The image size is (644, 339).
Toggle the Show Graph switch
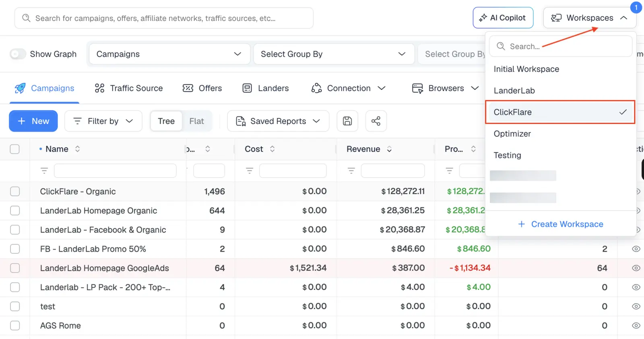click(x=18, y=54)
